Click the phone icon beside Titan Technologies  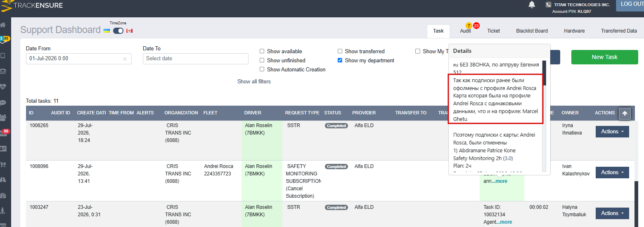point(548,5)
